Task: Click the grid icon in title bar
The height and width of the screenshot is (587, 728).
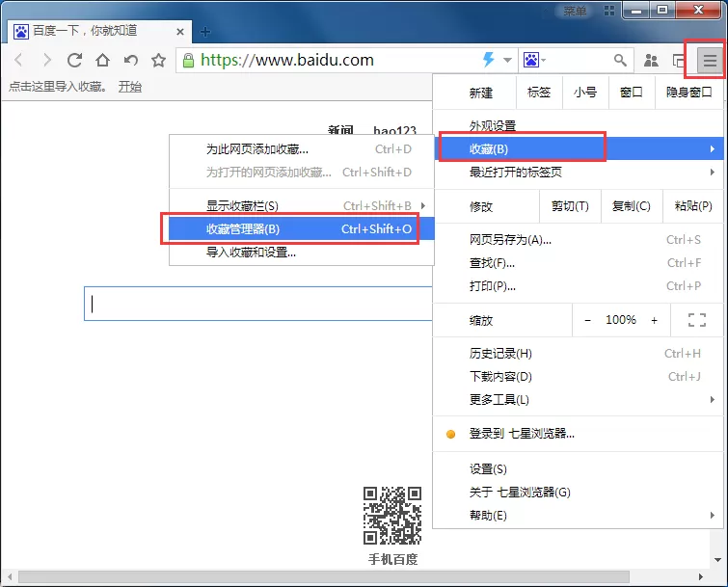Action: [609, 11]
